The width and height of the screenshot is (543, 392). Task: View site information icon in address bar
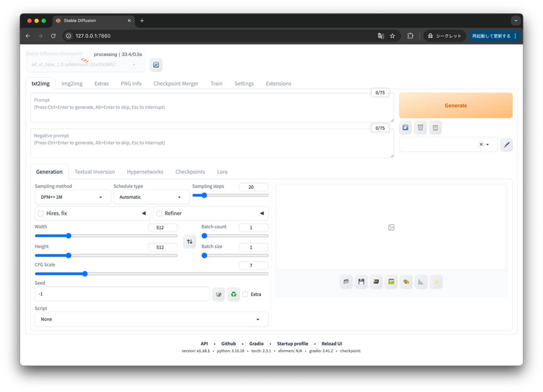point(68,36)
